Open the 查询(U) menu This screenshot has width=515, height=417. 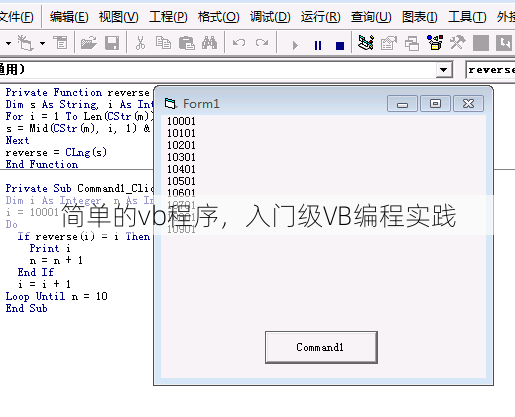click(x=371, y=17)
